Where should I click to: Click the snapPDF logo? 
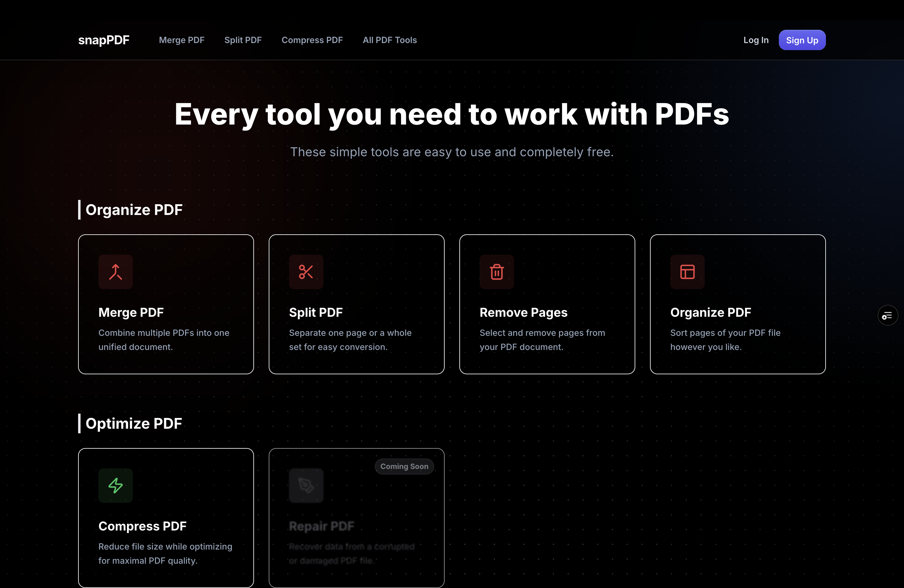103,40
